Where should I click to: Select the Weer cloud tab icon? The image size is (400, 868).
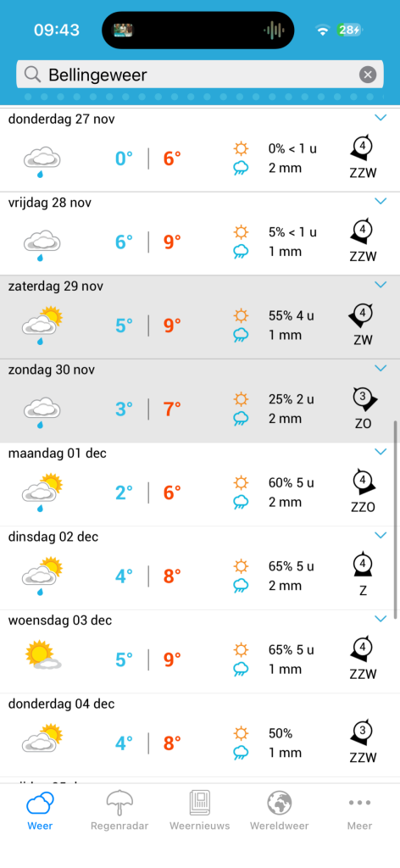pos(41,803)
